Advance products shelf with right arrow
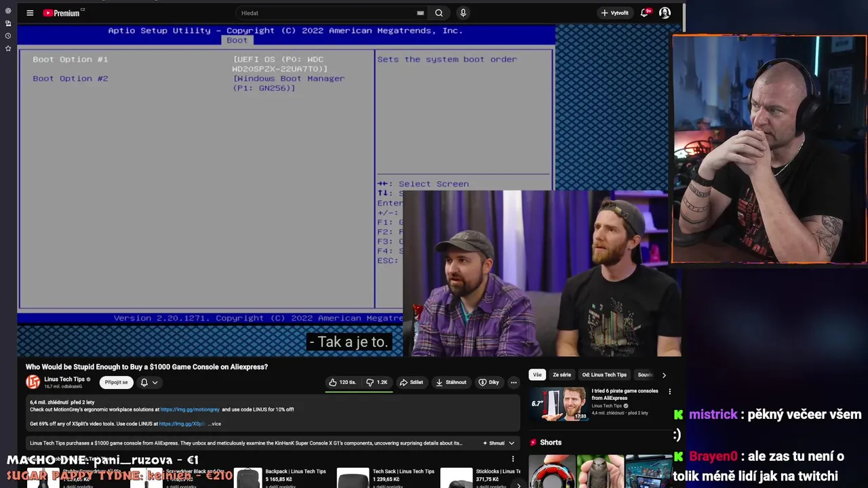 point(519,485)
